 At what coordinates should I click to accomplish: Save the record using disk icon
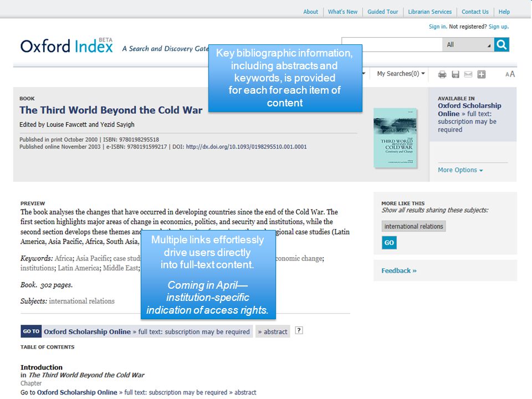(x=456, y=74)
